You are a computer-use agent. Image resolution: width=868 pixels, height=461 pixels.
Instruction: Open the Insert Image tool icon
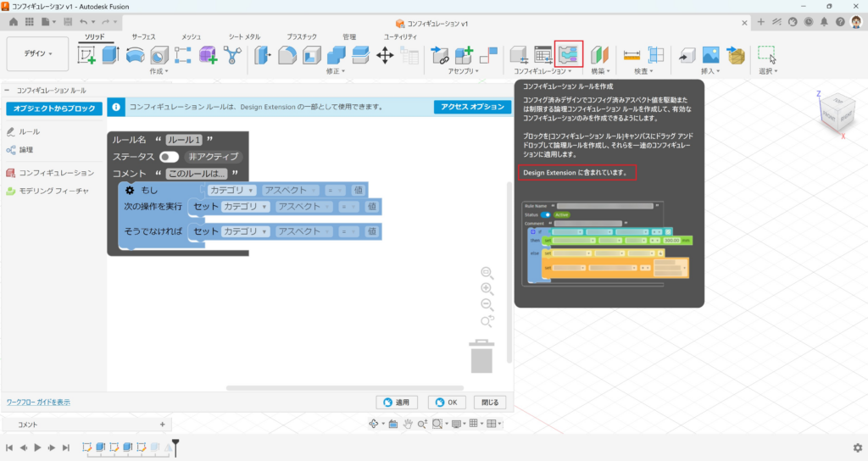pos(710,55)
